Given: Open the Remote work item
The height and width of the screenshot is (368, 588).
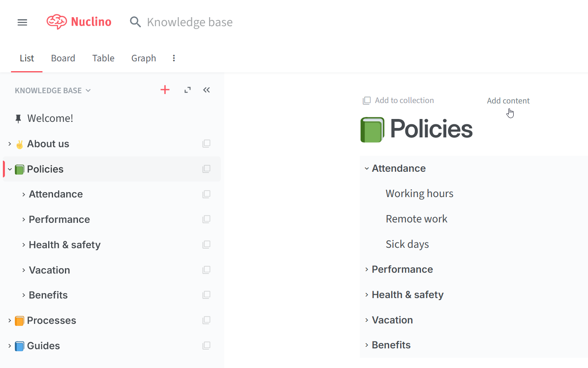Looking at the screenshot, I should point(416,219).
